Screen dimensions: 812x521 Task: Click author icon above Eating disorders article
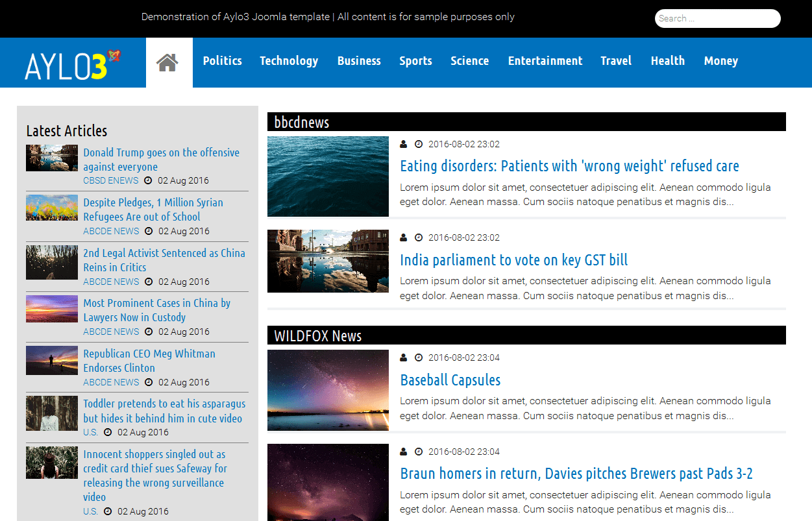[x=403, y=144]
